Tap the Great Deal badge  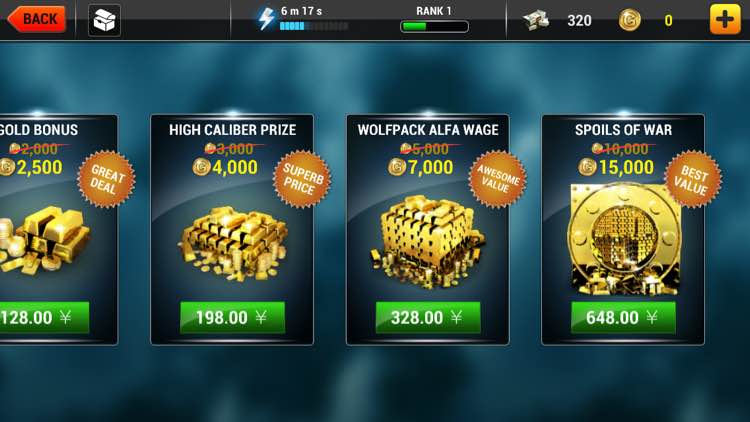tap(106, 179)
